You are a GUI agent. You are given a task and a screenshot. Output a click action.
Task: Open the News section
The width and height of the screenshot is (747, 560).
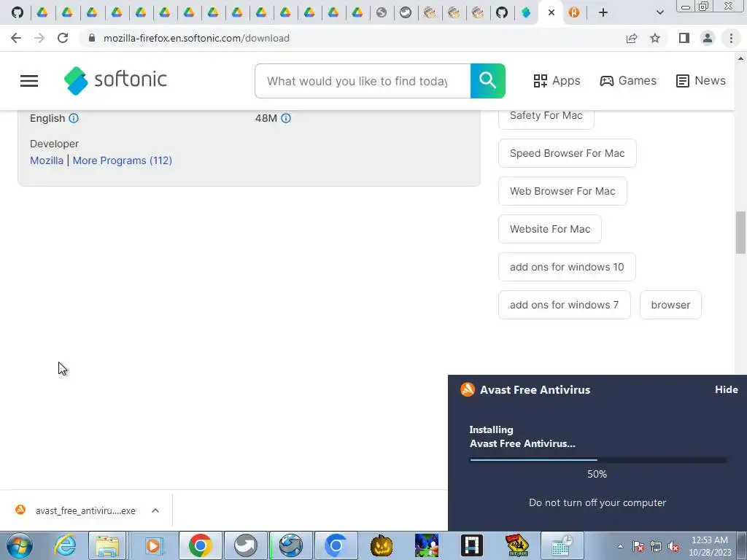click(x=701, y=80)
